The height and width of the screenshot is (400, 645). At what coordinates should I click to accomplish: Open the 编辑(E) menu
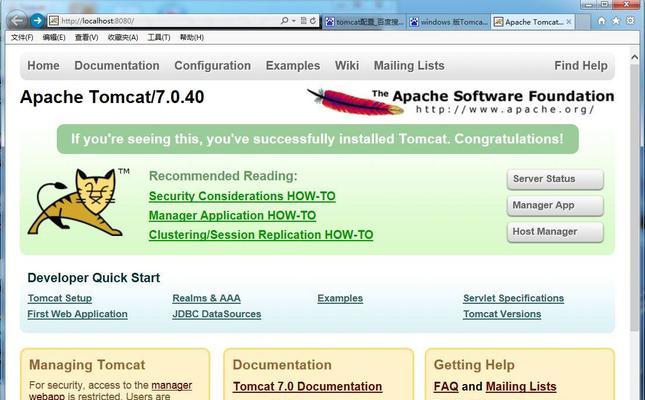pyautogui.click(x=54, y=37)
